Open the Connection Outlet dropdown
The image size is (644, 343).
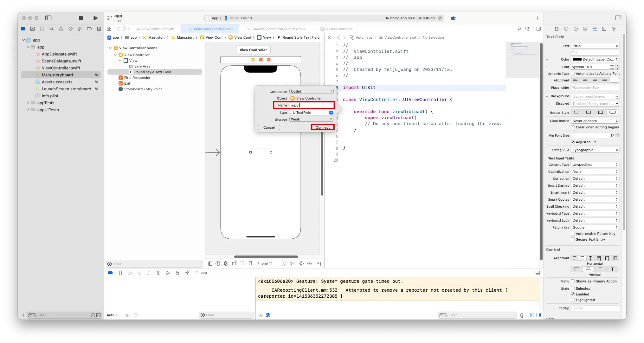(311, 91)
